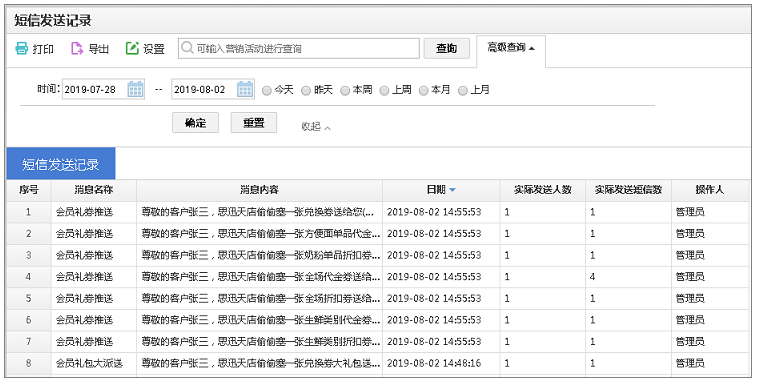Select the 昨天 radio button
Screen dimensions: 759x387
[x=306, y=91]
